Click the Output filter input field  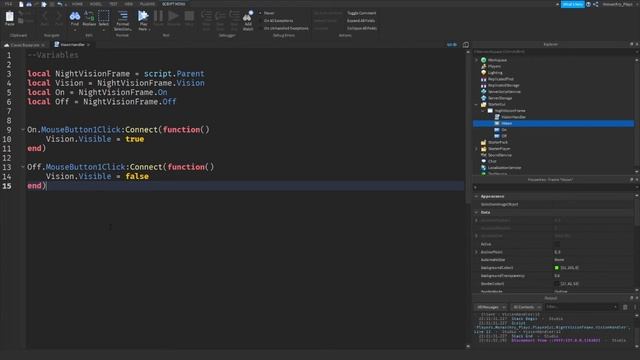point(581,307)
